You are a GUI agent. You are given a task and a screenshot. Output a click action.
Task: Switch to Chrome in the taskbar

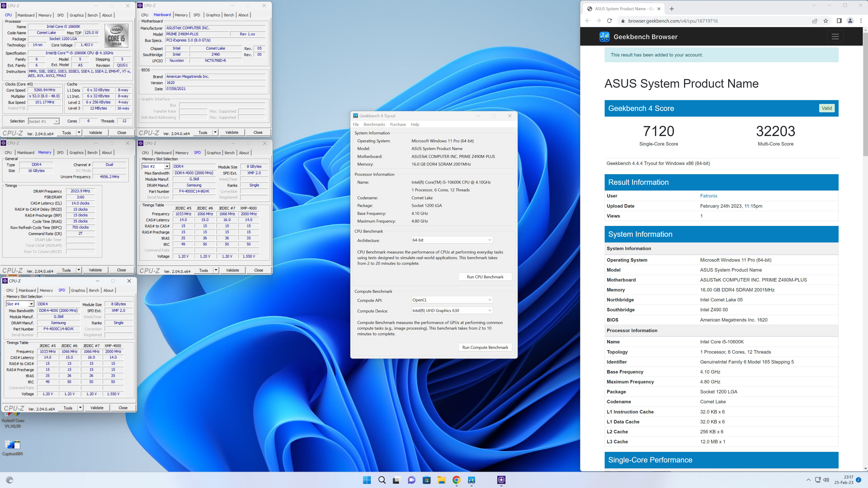[x=456, y=480]
